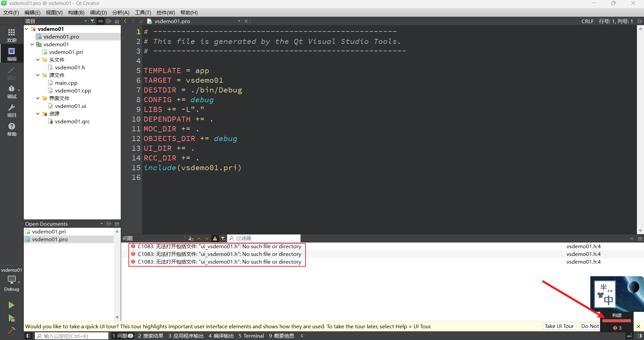This screenshot has height=340, width=644.
Task: Split the Projects sidebar pane
Action: point(109,21)
